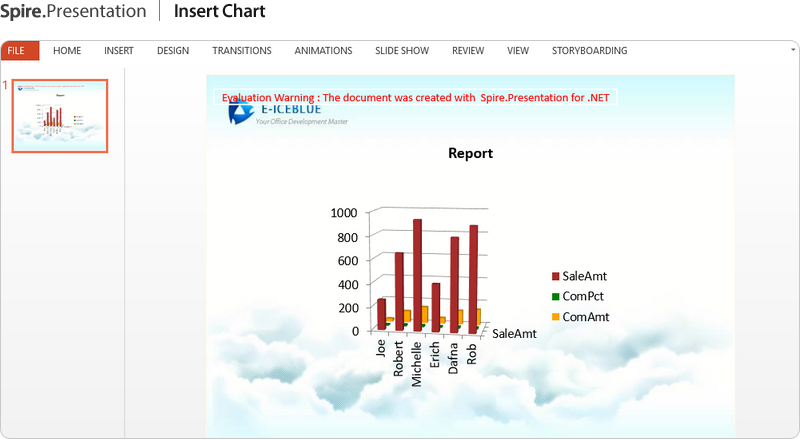Viewport: 800px width, 440px height.
Task: Click the green ComPct legend swatch
Action: coord(556,297)
